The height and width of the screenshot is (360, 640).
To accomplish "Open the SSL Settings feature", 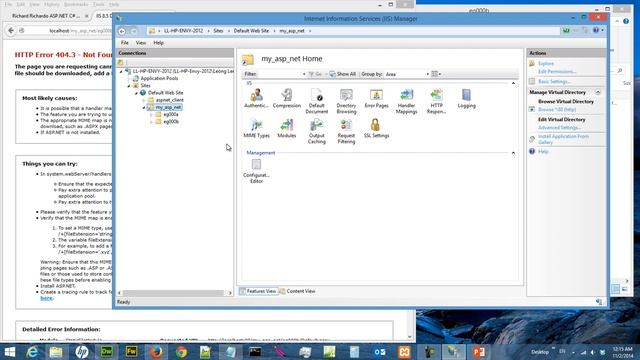I will tap(376, 128).
